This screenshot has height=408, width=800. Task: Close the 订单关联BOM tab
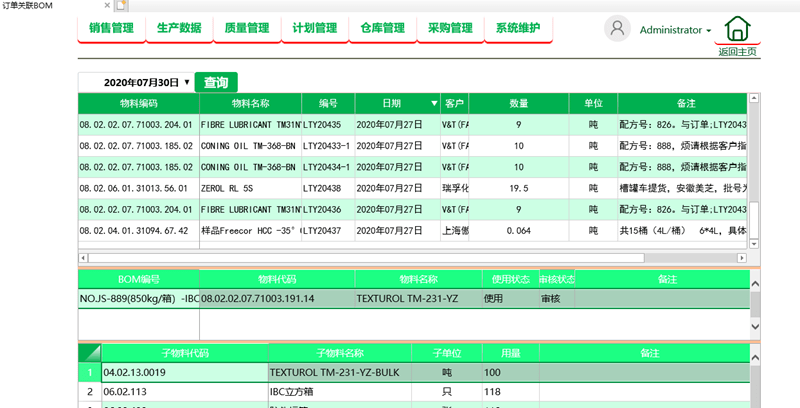tap(107, 6)
